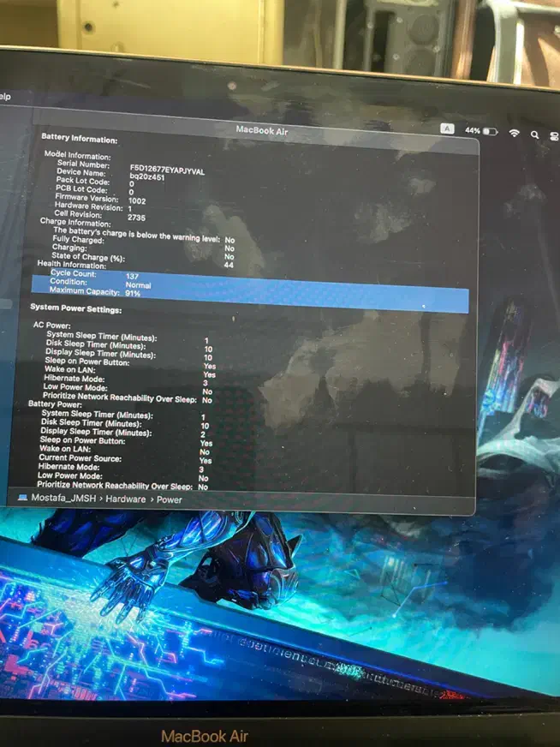Select Mostafa_JMSH in the path bar
Viewport: 560px width, 747px height.
click(x=63, y=498)
